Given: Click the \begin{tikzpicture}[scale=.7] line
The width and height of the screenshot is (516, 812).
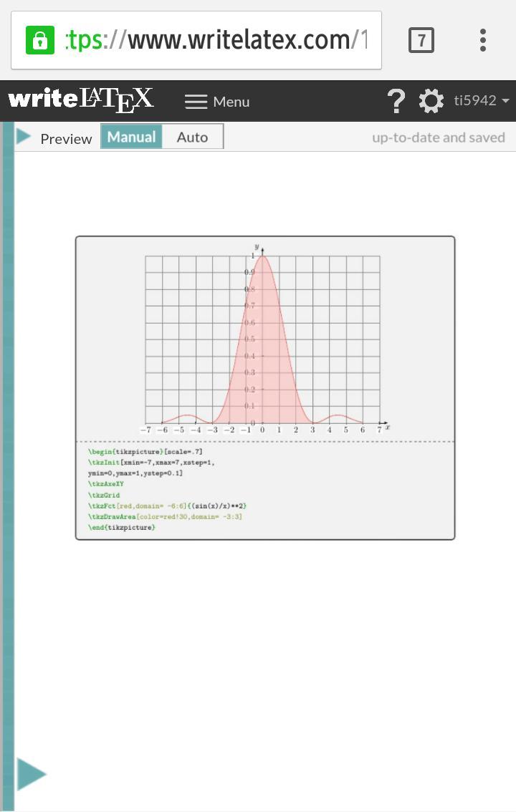Looking at the screenshot, I should tap(145, 452).
